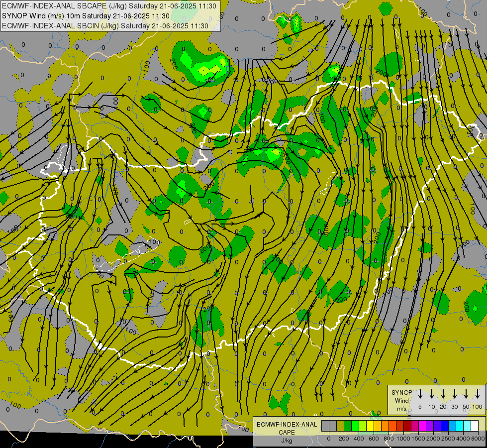Click the 2000 tick on the CAPE scale
487x448 pixels.
[x=433, y=439]
